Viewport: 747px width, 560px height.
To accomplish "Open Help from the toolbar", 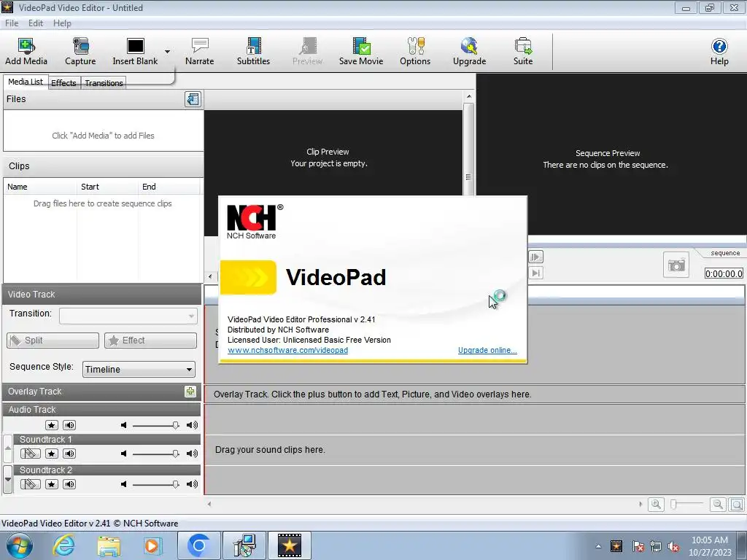I will point(719,52).
